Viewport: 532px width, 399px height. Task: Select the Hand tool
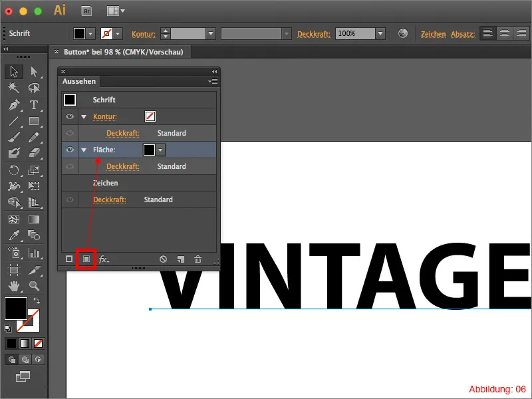[14, 286]
